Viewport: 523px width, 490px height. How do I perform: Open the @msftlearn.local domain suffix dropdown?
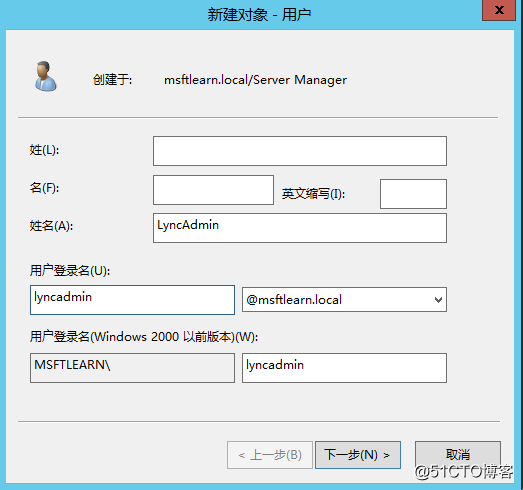[x=344, y=300]
